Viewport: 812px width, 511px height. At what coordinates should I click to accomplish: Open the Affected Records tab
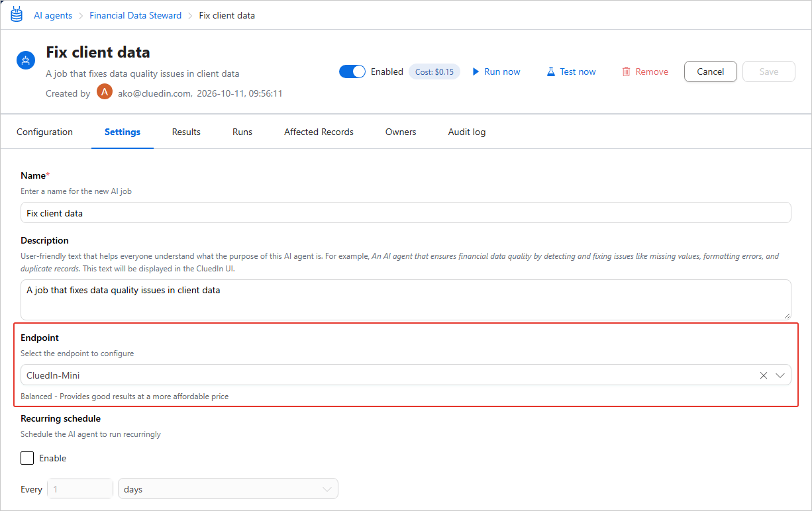[x=319, y=132]
